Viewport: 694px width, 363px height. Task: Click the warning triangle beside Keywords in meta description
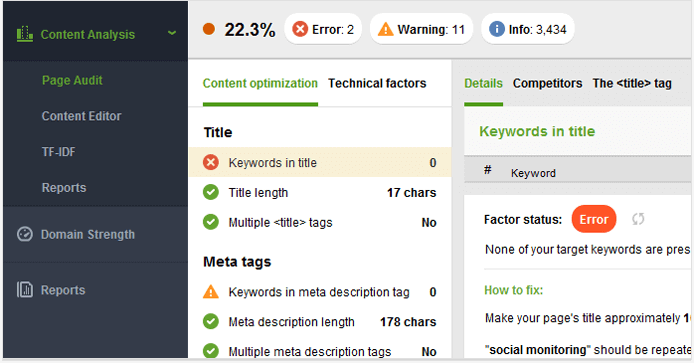tap(211, 292)
